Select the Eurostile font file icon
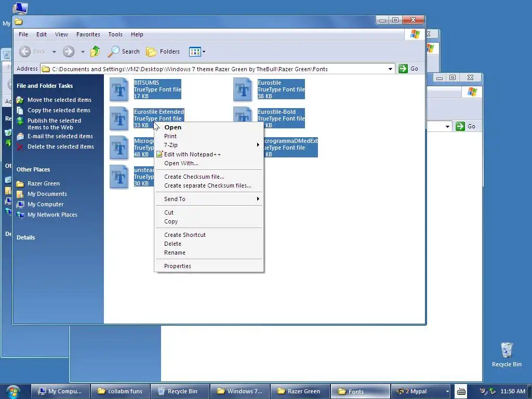 click(243, 89)
